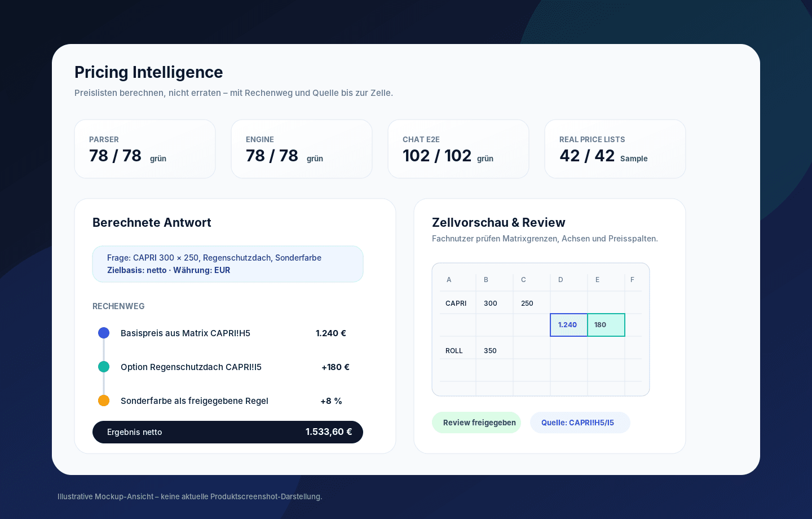This screenshot has height=519, width=812.
Task: Select the highlighted cell 1.240
Action: 569,325
